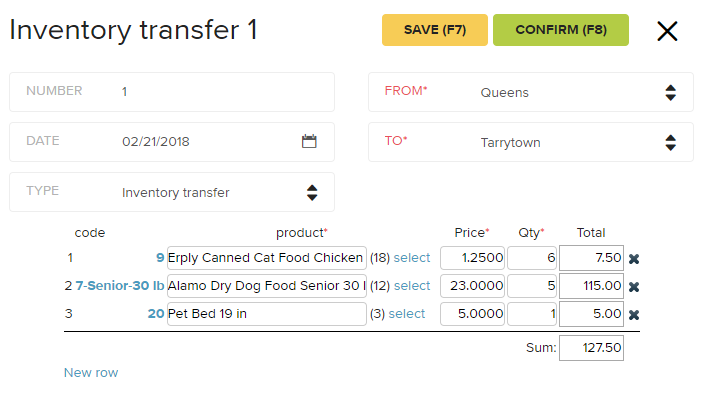Click select link for Canned Cat Food
Screen dimensions: 705x393
click(412, 258)
